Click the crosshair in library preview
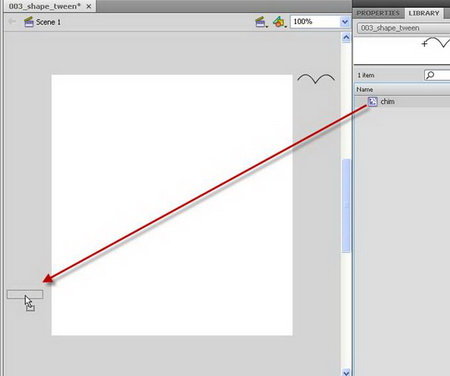 click(424, 43)
